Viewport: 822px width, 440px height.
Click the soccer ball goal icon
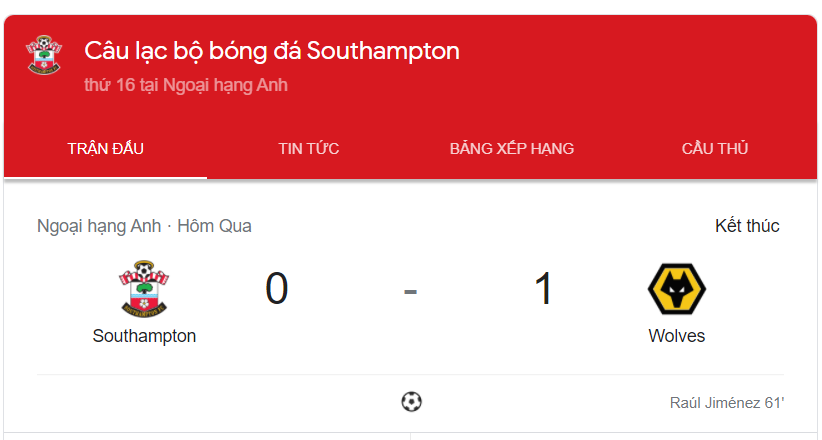point(412,402)
